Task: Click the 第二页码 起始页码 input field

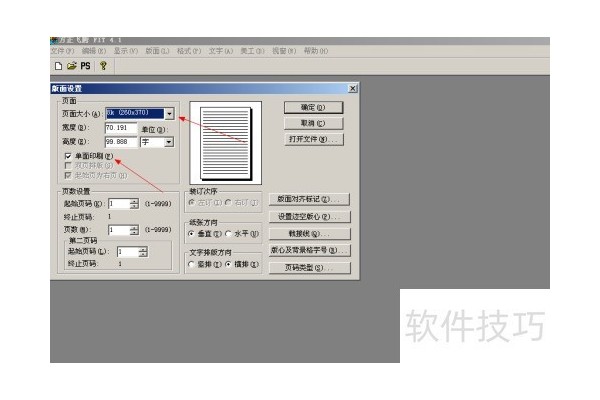Action: coord(128,252)
